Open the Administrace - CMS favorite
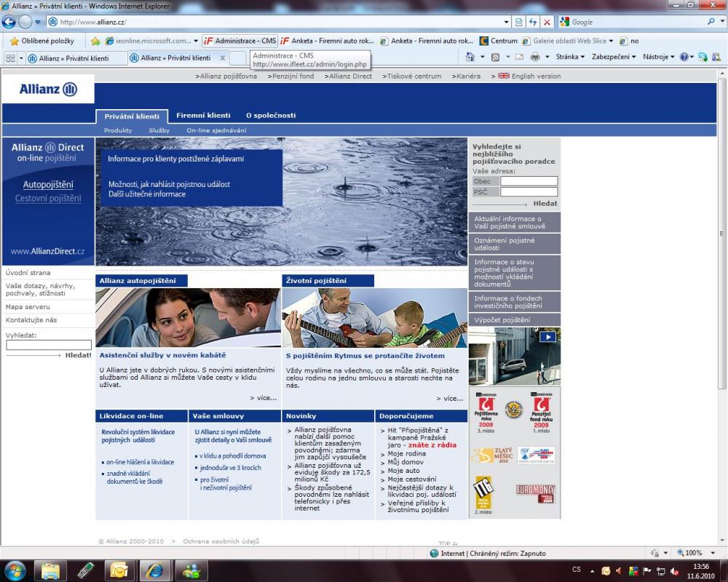The height and width of the screenshot is (582, 728). 240,41
